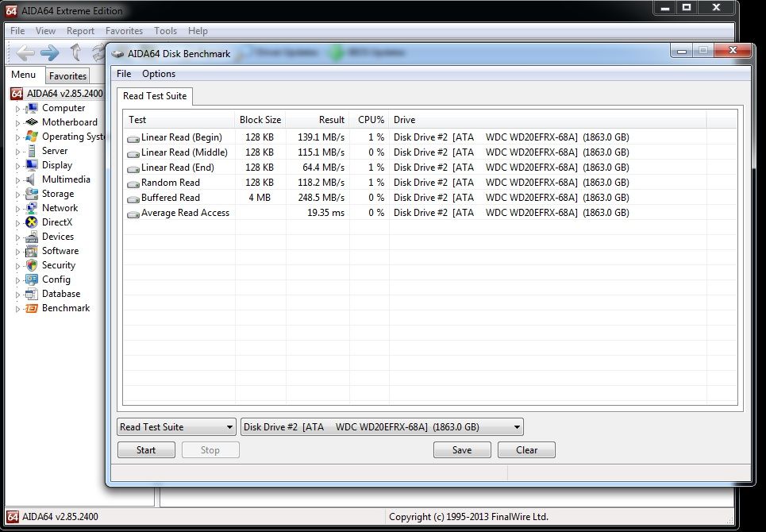Click the Up arrow toolbar icon
766x532 pixels.
(75, 52)
